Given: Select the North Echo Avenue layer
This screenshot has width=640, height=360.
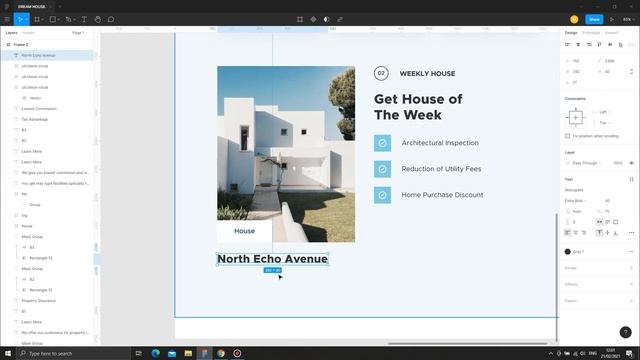Looking at the screenshot, I should [x=48, y=55].
